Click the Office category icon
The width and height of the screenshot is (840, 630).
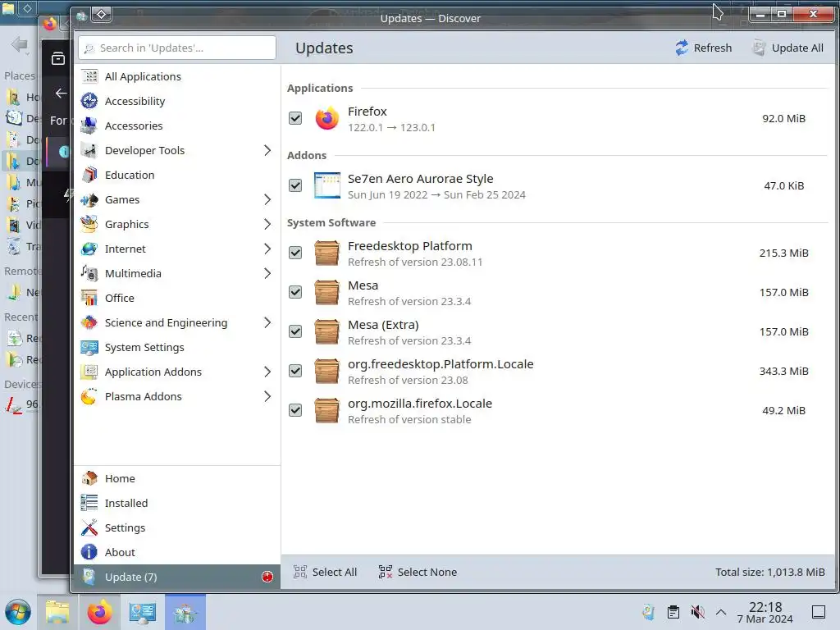tap(89, 298)
